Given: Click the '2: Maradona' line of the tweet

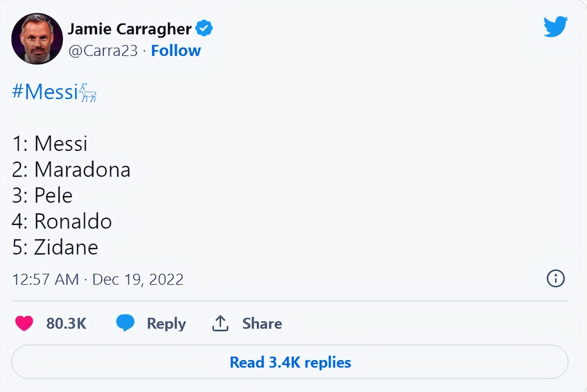Looking at the screenshot, I should pos(71,169).
